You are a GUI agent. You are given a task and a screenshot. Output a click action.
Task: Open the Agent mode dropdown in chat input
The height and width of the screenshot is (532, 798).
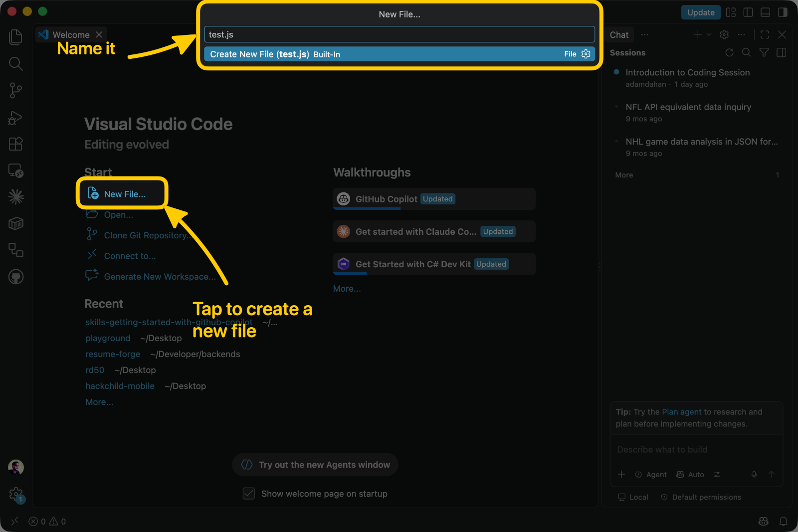pyautogui.click(x=650, y=475)
